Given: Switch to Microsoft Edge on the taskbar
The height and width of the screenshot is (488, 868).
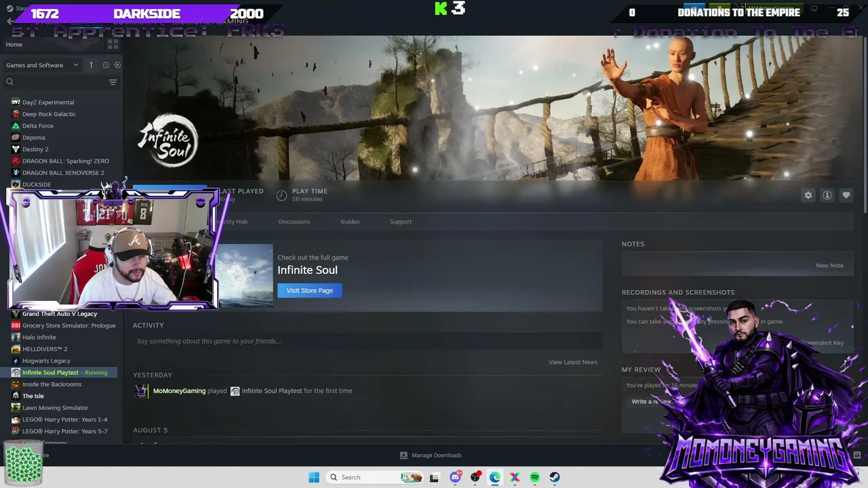Looking at the screenshot, I should (x=495, y=477).
